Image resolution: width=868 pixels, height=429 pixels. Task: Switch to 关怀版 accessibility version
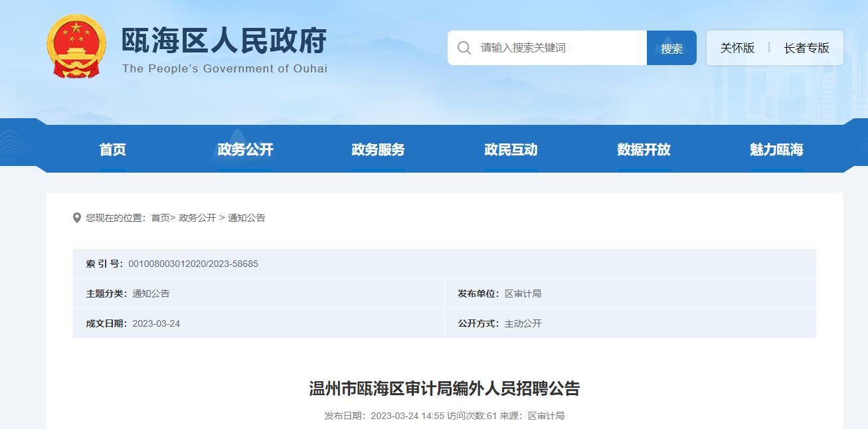pos(737,48)
